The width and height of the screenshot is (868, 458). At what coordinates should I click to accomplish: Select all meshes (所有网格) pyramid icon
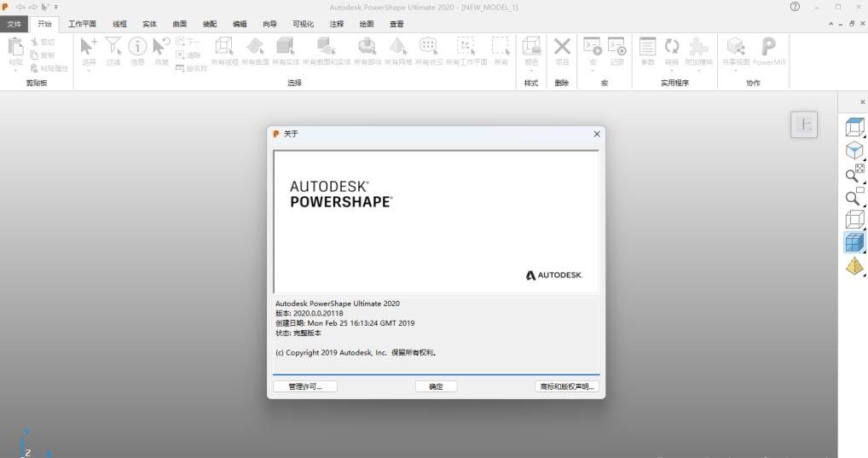398,47
